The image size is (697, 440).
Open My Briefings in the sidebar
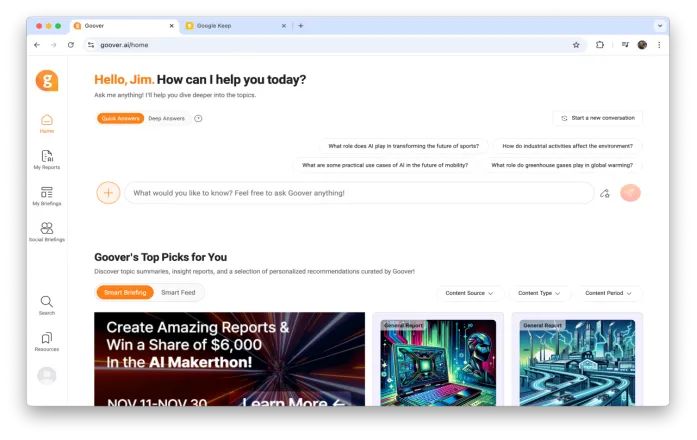(x=47, y=196)
